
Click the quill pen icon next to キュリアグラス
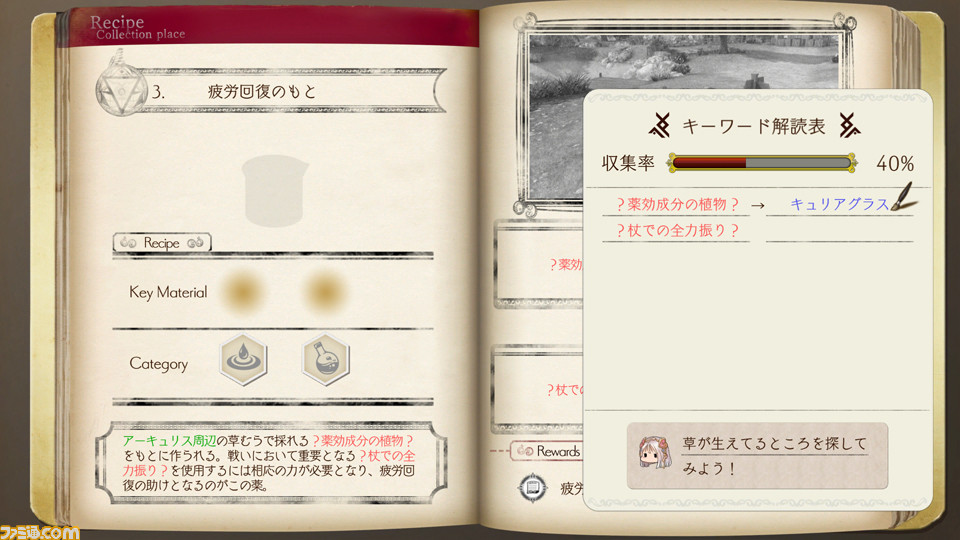[x=902, y=196]
